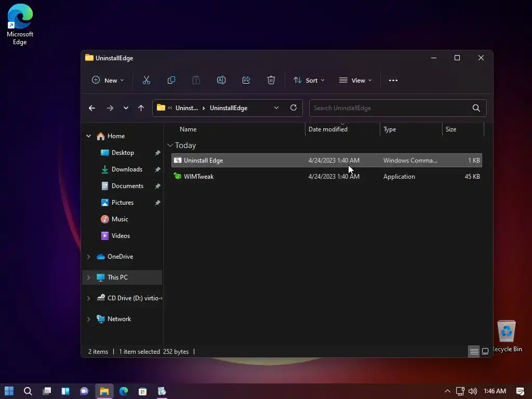Image resolution: width=532 pixels, height=399 pixels.
Task: Expand the Network tree node
Action: tap(88, 319)
